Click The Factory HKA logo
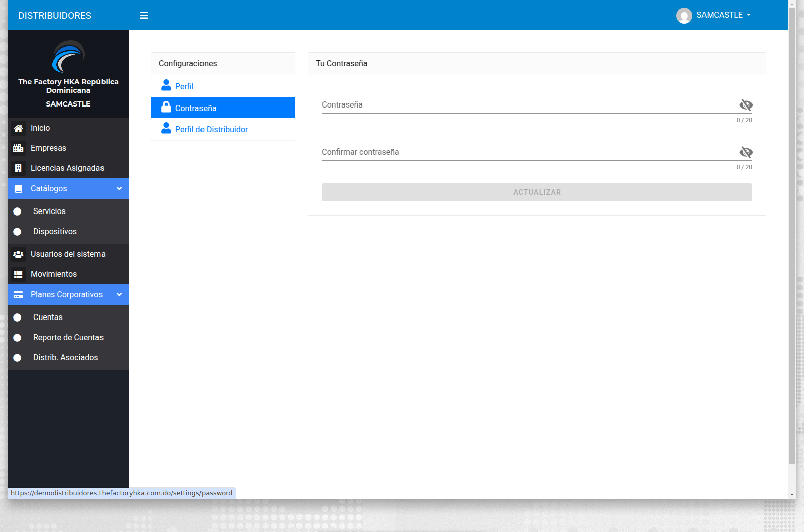Screen dimensions: 804x532 (x=68, y=56)
